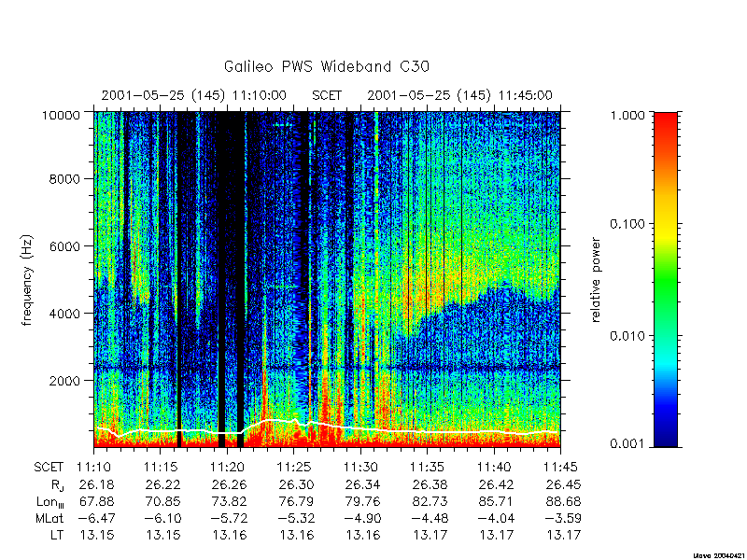Click the 11:10 time tick label

click(94, 468)
